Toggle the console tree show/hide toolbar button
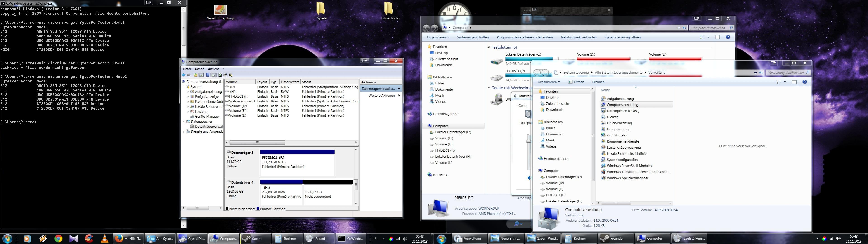 coord(201,75)
